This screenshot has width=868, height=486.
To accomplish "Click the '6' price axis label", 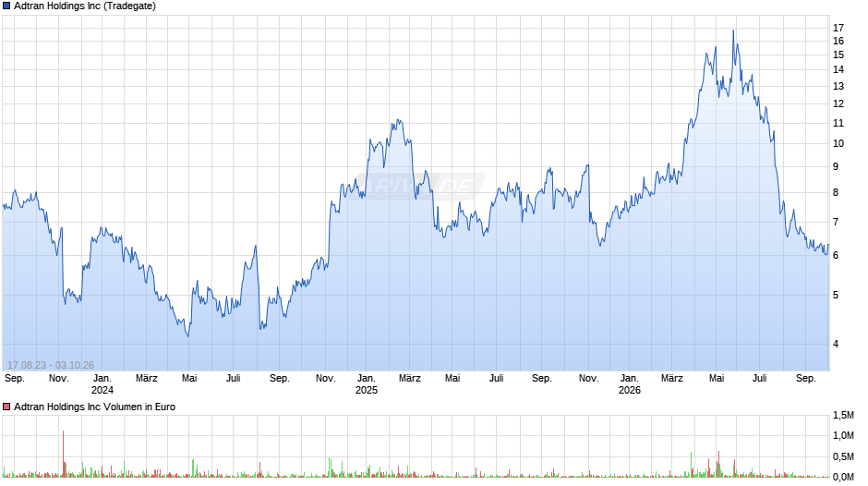I will point(836,255).
